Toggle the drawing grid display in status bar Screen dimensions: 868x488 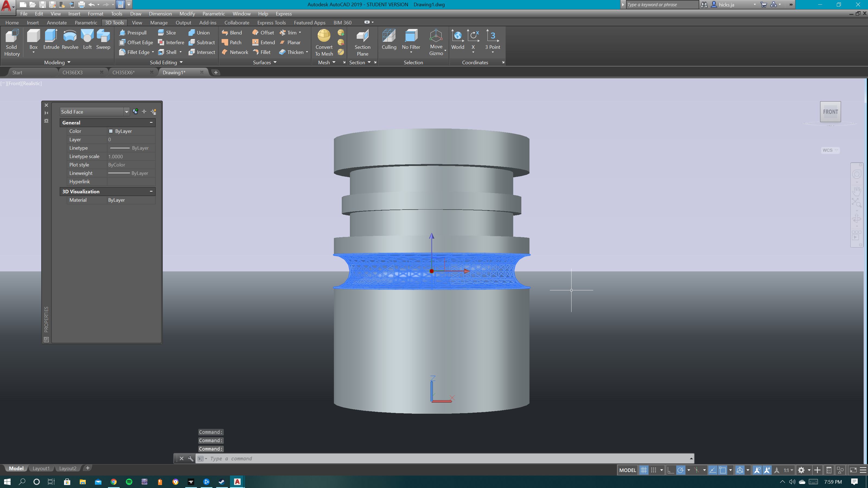click(x=644, y=470)
